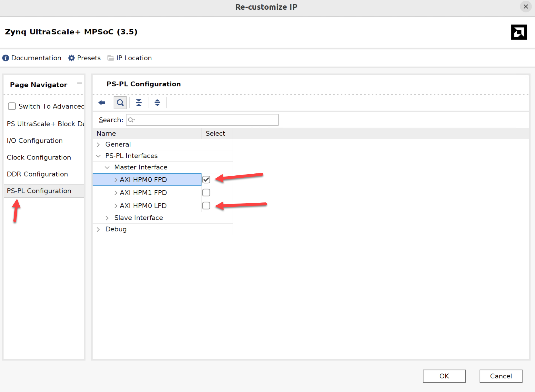The width and height of the screenshot is (535, 392).
Task: Open the Presets menu
Action: pos(89,58)
